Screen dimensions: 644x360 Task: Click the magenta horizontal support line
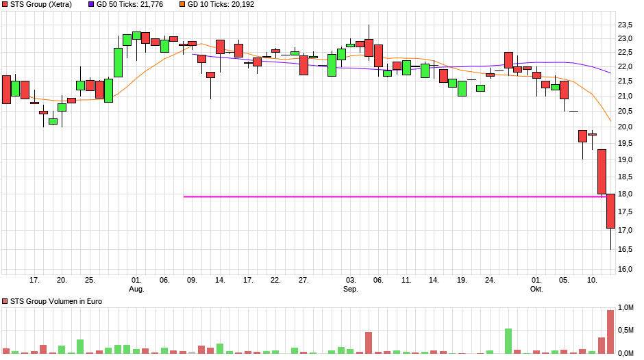click(395, 196)
